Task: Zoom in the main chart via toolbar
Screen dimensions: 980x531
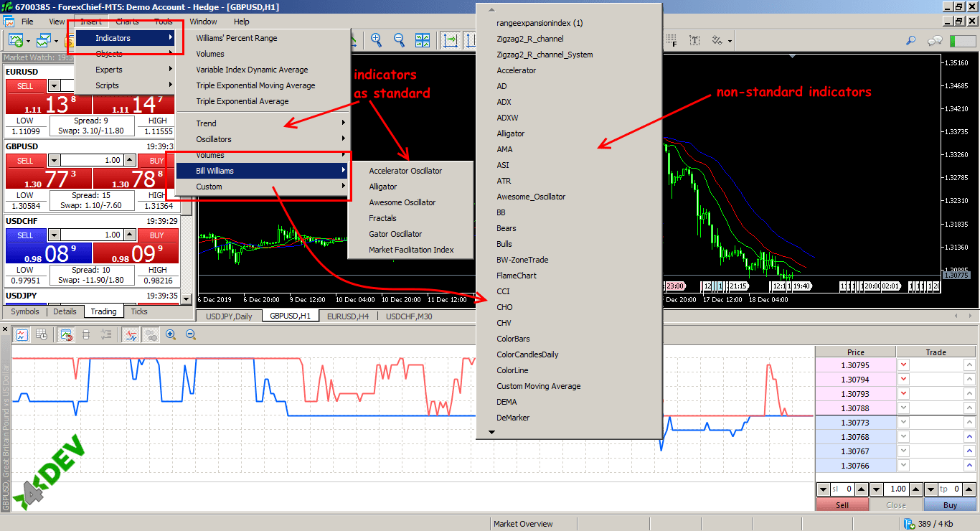Action: point(376,40)
